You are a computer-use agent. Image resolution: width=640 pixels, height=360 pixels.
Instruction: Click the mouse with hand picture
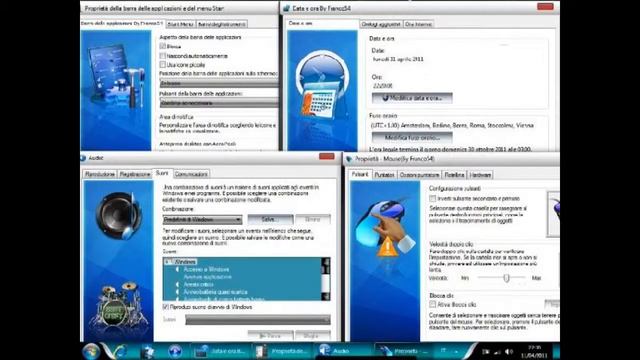point(385,228)
